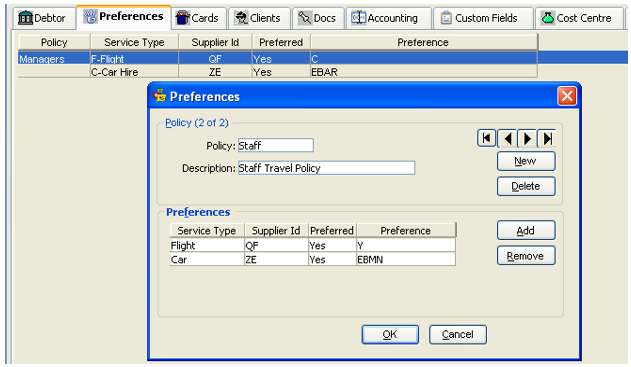Click the Debtor building icon
Screen dimensions: 631x367
pos(25,18)
